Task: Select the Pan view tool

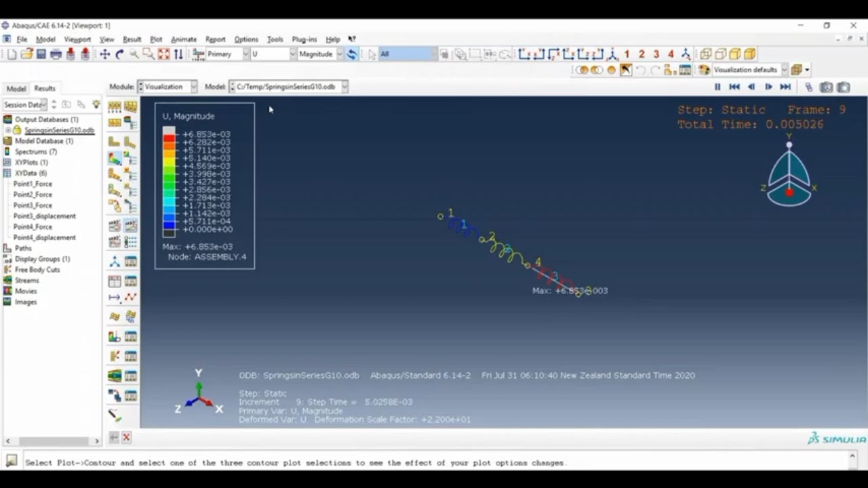Action: 104,54
